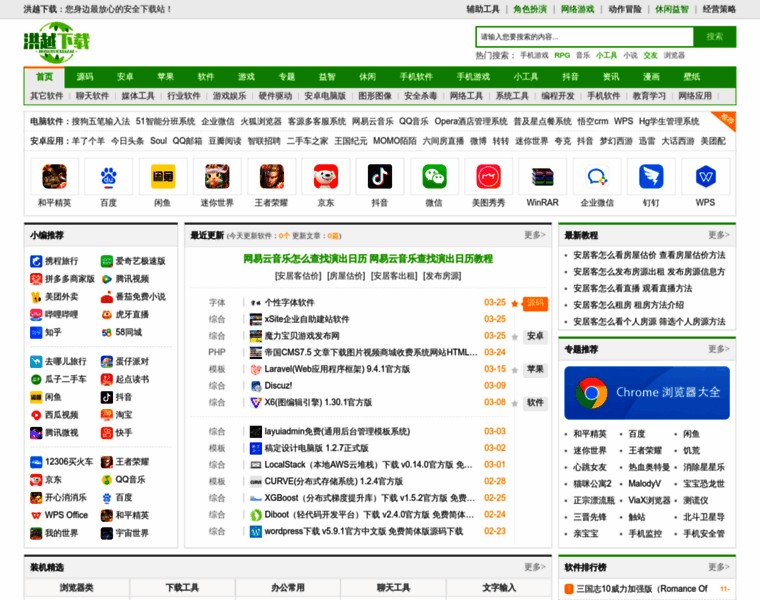Open the 源码 navigation tab
This screenshot has height=600, width=760.
(85, 77)
